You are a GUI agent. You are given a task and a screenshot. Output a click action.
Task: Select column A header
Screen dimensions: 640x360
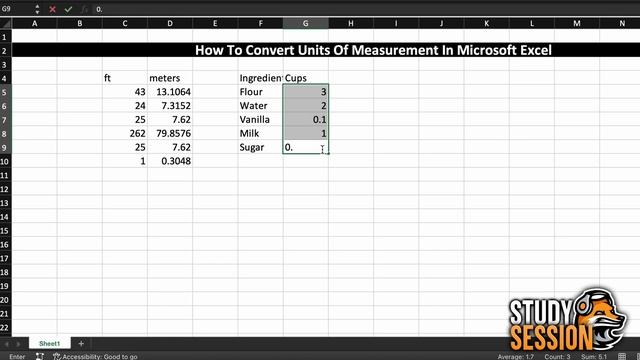tap(35, 23)
